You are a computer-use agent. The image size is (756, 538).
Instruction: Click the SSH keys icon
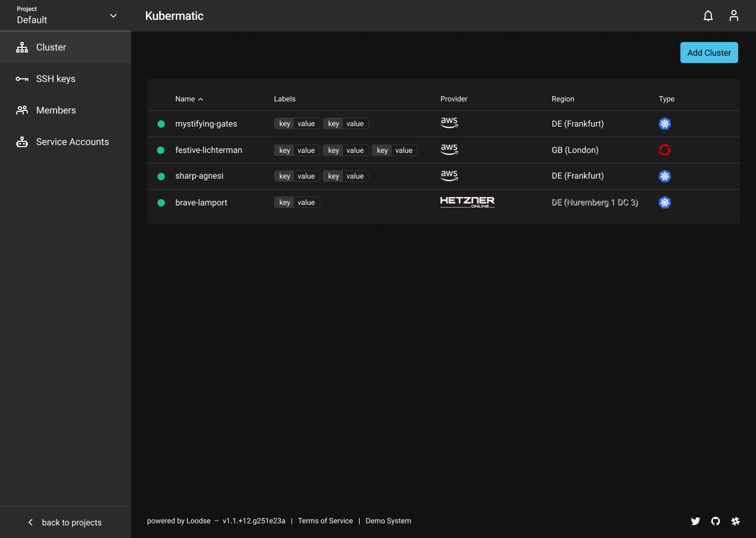22,79
